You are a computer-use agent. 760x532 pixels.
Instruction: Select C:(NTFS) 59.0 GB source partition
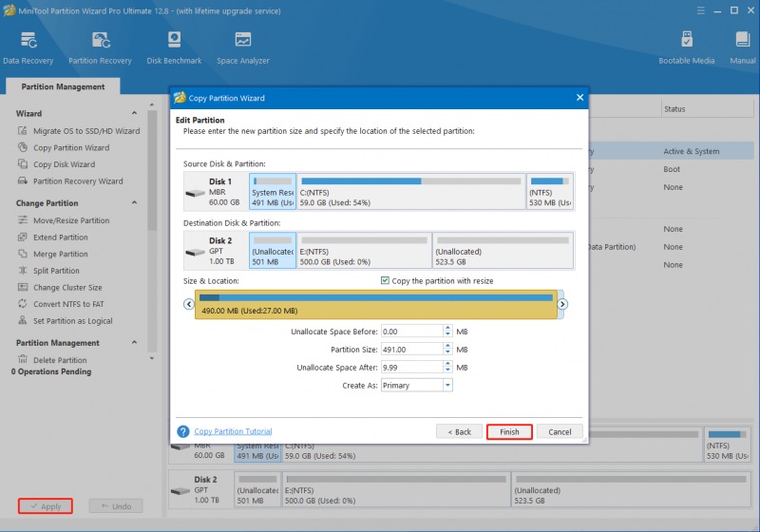pos(411,191)
